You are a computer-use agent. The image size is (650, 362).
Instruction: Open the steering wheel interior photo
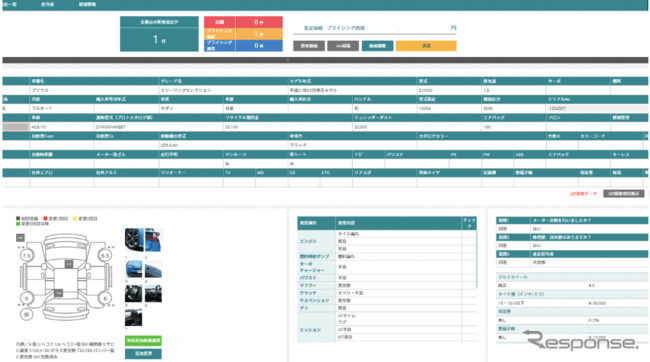[153, 294]
